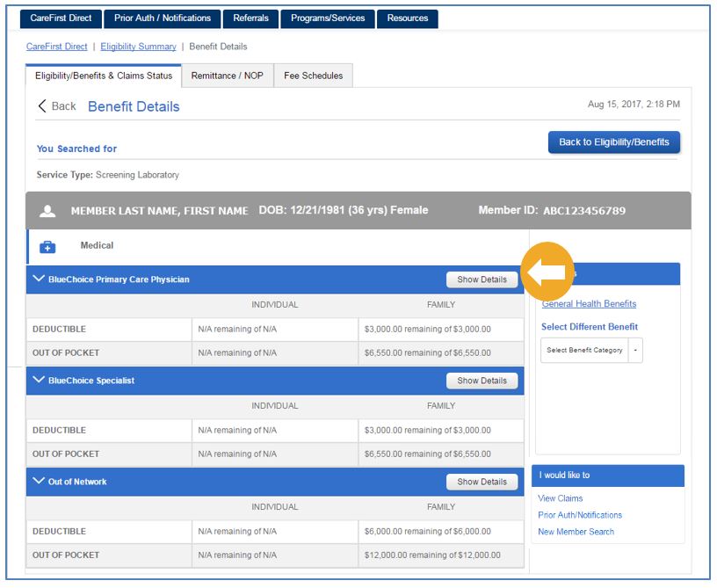Show Details for BlueChoice Specialist
Image resolution: width=717 pixels, height=588 pixels.
pyautogui.click(x=482, y=381)
